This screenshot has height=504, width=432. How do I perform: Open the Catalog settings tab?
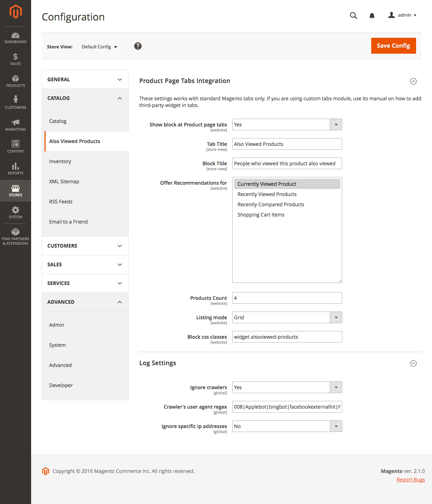pos(85,121)
